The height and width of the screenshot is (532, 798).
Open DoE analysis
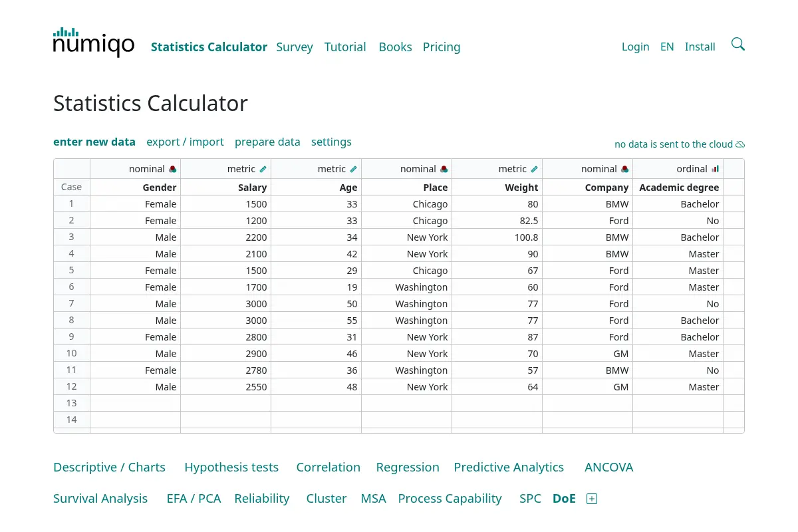[564, 499]
